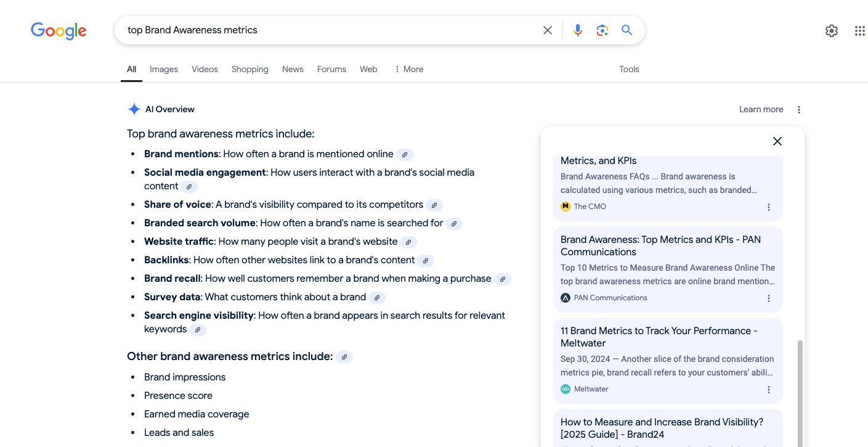
Task: Open AI Overview three-dot options menu
Action: tap(798, 110)
